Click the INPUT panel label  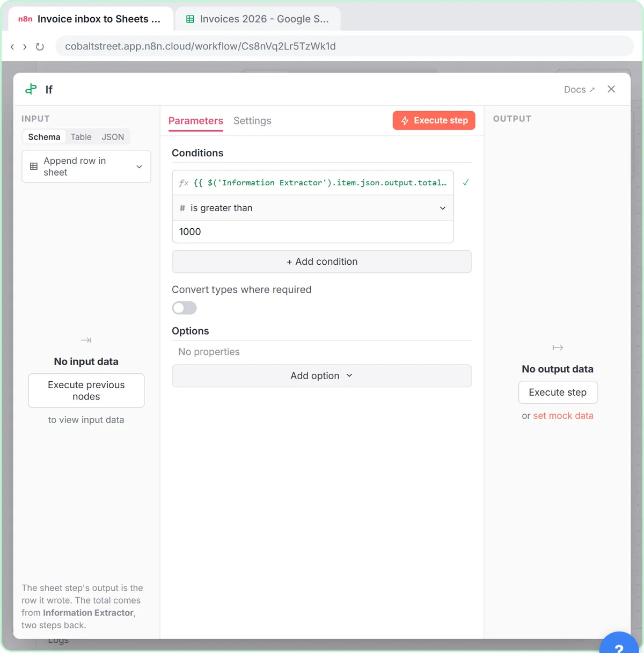pos(35,119)
